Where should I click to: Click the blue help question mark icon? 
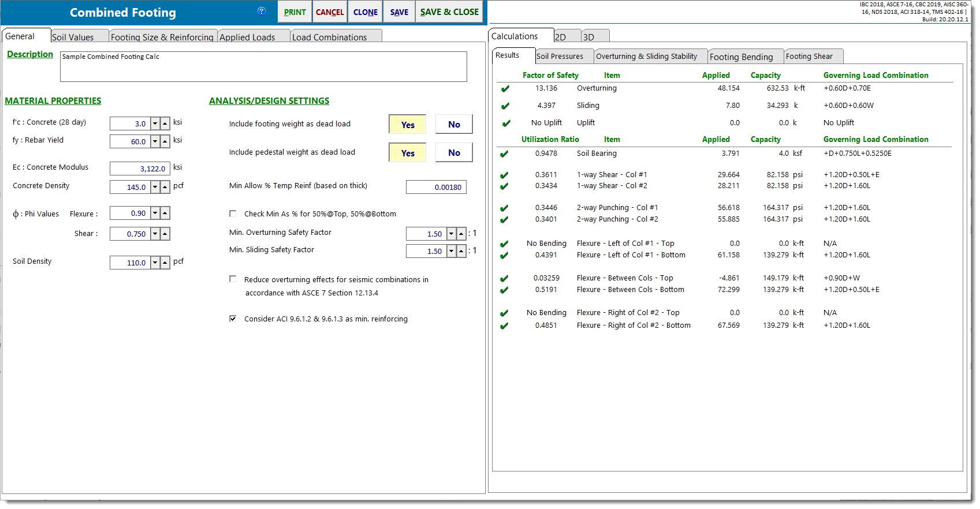[x=262, y=11]
